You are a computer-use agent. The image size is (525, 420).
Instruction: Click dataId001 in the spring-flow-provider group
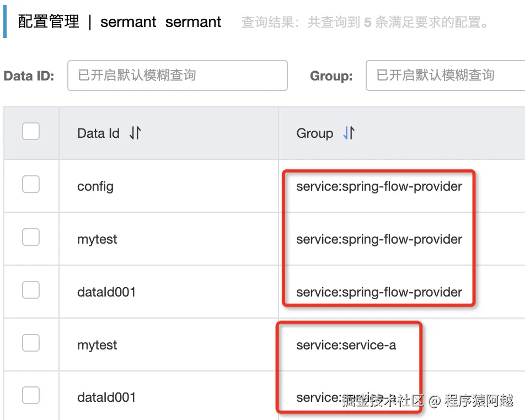[x=106, y=292]
